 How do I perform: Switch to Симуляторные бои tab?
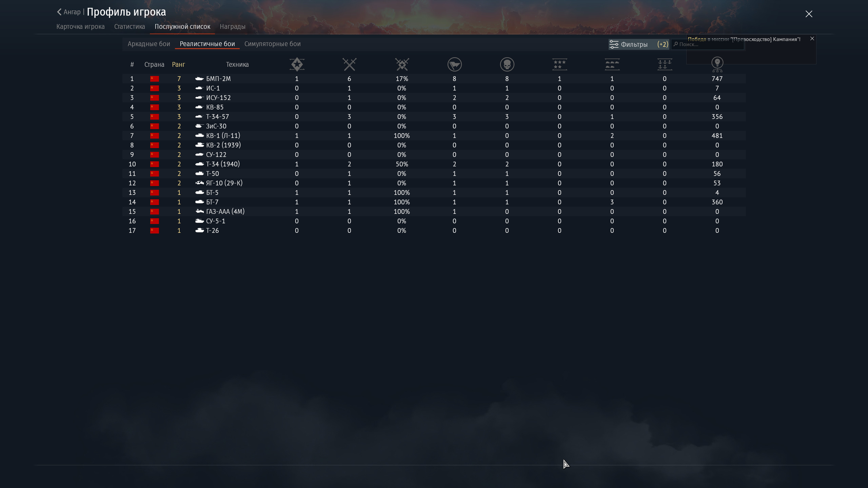pos(272,44)
